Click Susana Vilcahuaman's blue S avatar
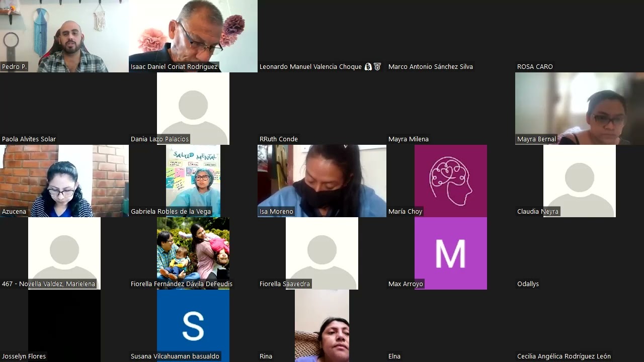The height and width of the screenshot is (362, 644). point(193,326)
